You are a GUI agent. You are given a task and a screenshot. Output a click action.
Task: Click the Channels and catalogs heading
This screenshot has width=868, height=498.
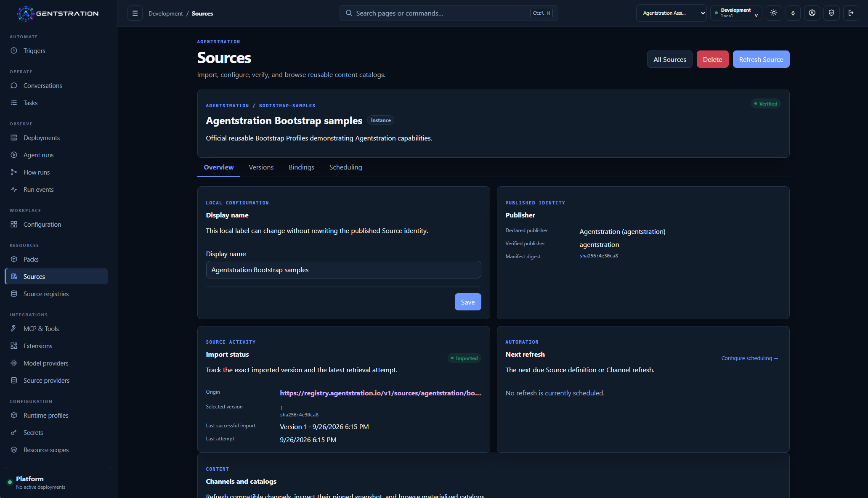[x=241, y=481]
